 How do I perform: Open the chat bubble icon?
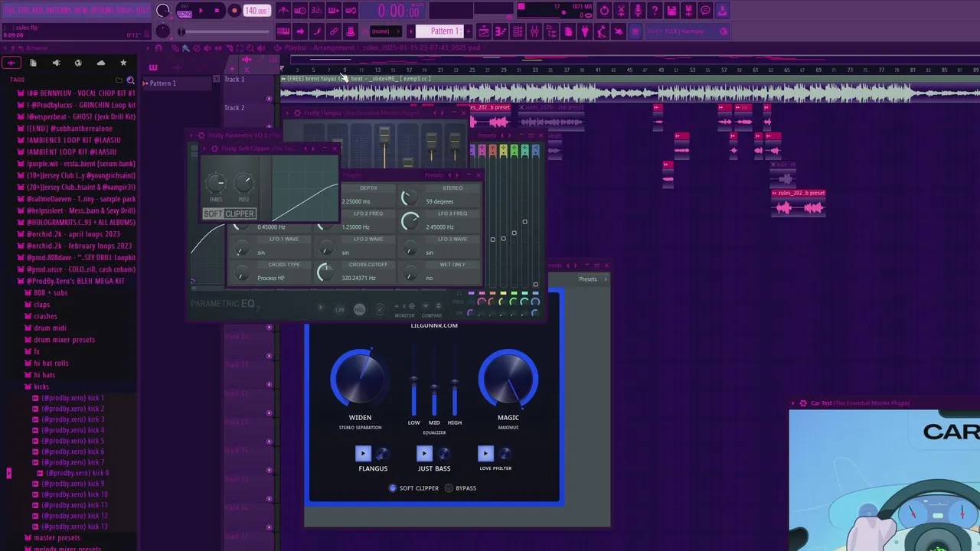point(705,11)
